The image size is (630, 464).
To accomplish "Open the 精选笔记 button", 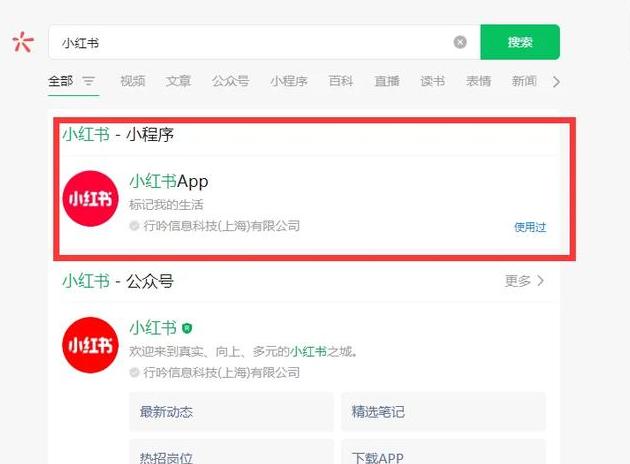I will click(x=444, y=412).
